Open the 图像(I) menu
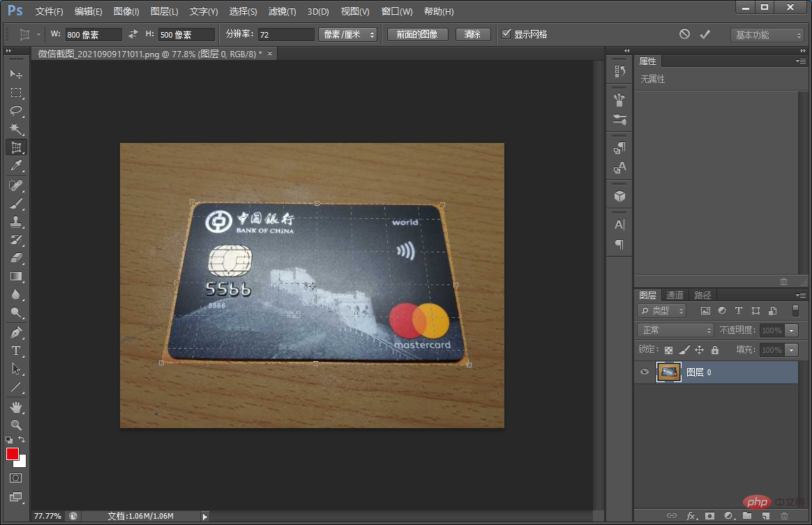This screenshot has width=812, height=525. [126, 11]
